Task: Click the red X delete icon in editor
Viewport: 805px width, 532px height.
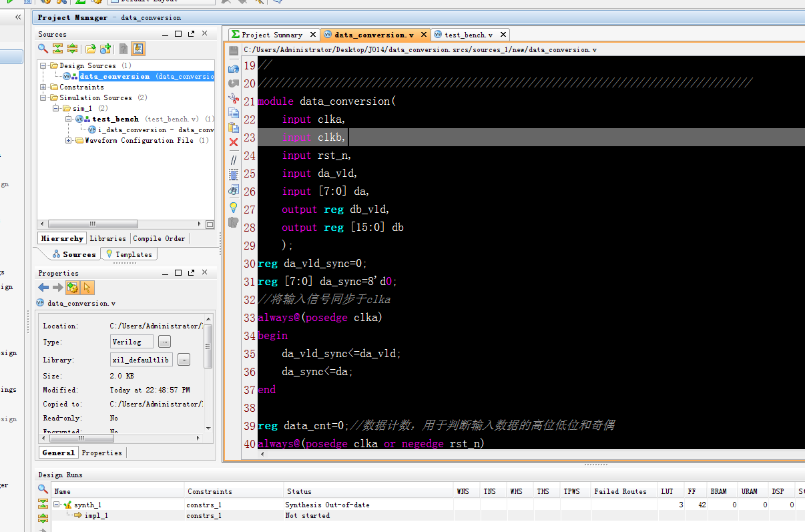Action: click(234, 142)
